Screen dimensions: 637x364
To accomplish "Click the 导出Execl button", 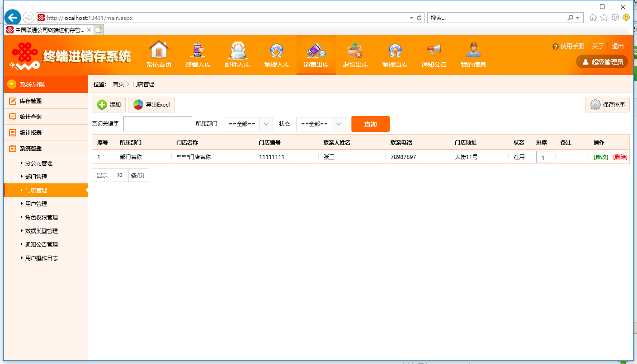I will 151,104.
